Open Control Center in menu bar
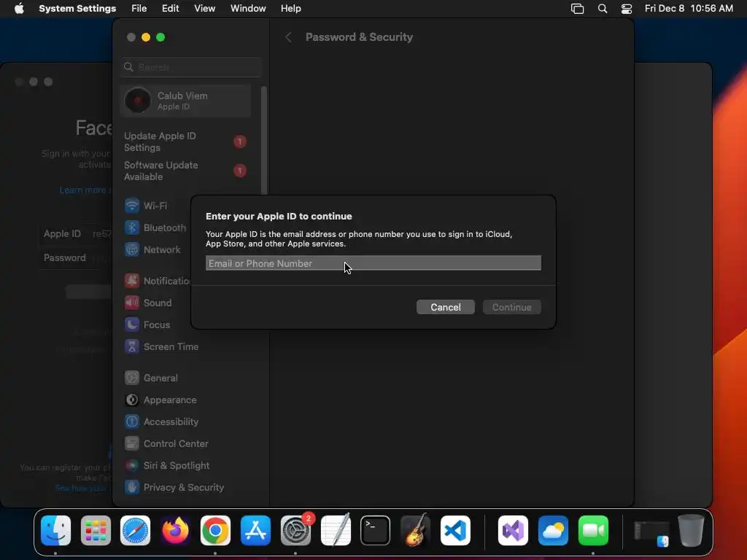The image size is (747, 560). coord(627,9)
